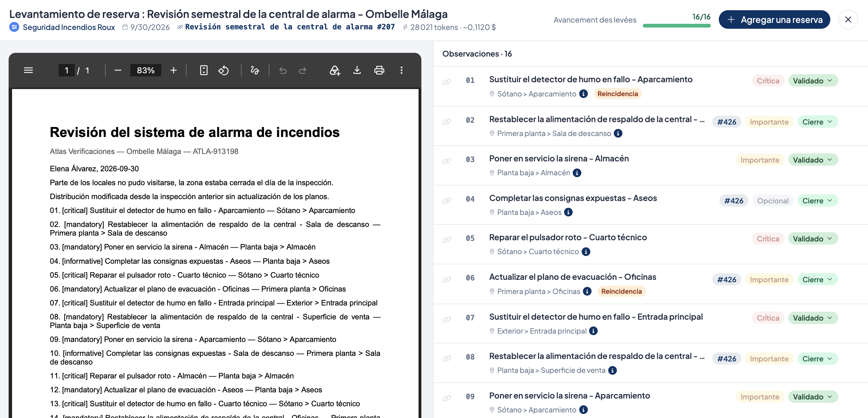Zoom out the PDF with the minus icon

click(118, 70)
